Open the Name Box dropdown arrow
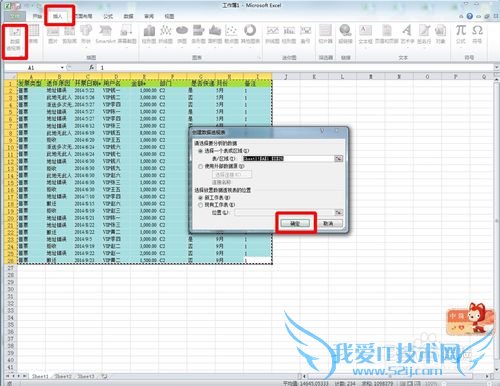The image size is (500, 386). pyautogui.click(x=62, y=68)
